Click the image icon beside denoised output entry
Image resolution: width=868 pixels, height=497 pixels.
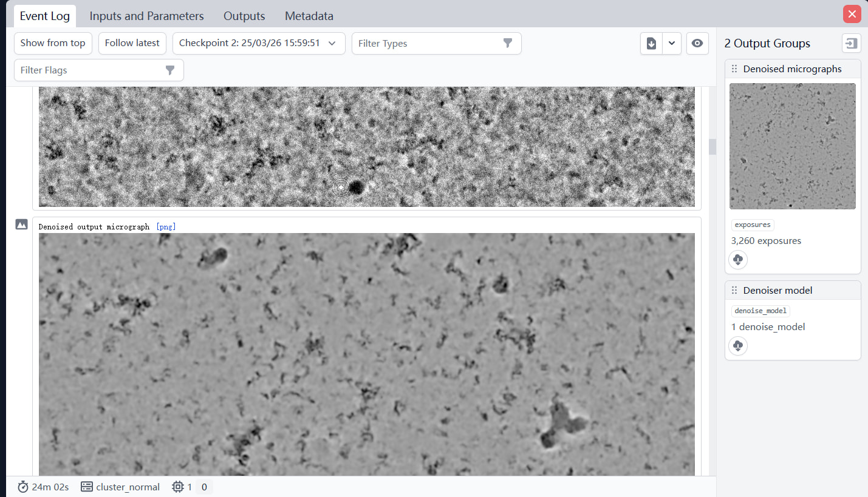tap(21, 225)
